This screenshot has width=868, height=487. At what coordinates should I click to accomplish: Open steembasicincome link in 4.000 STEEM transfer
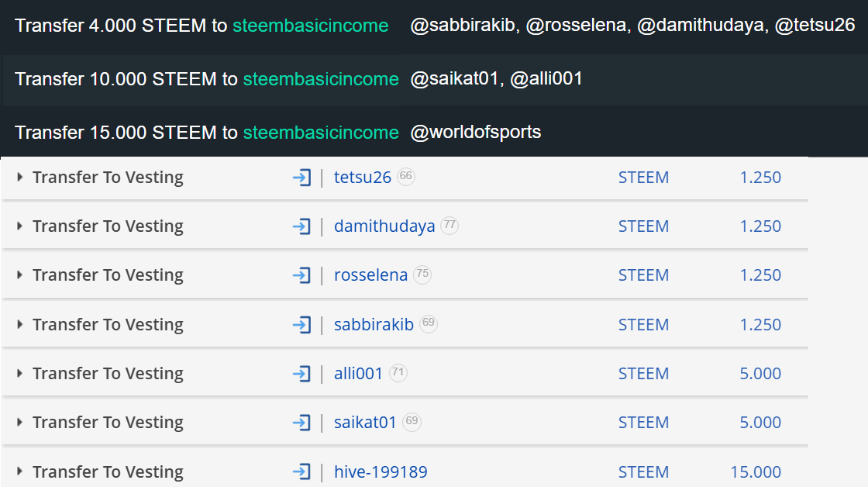pyautogui.click(x=311, y=26)
